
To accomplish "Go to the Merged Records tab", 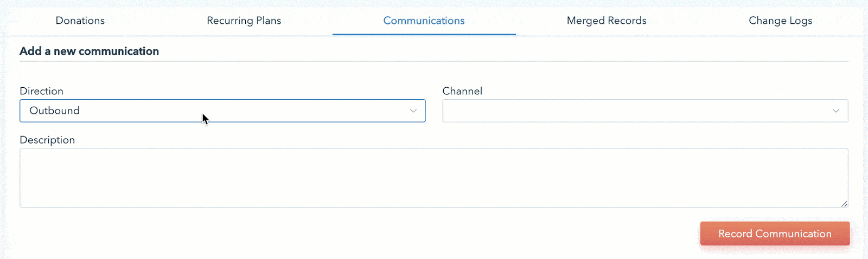I will pyautogui.click(x=607, y=21).
